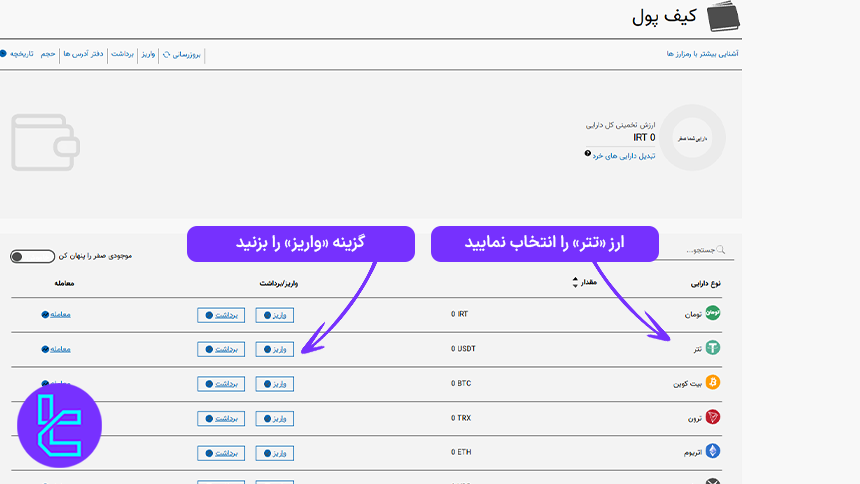Image resolution: width=860 pixels, height=484 pixels.
Task: Click the 0 TRX balance value
Action: click(x=461, y=418)
